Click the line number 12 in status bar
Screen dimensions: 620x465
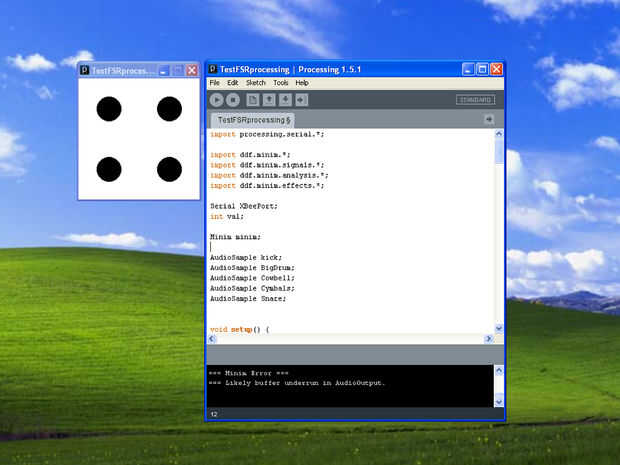click(214, 414)
